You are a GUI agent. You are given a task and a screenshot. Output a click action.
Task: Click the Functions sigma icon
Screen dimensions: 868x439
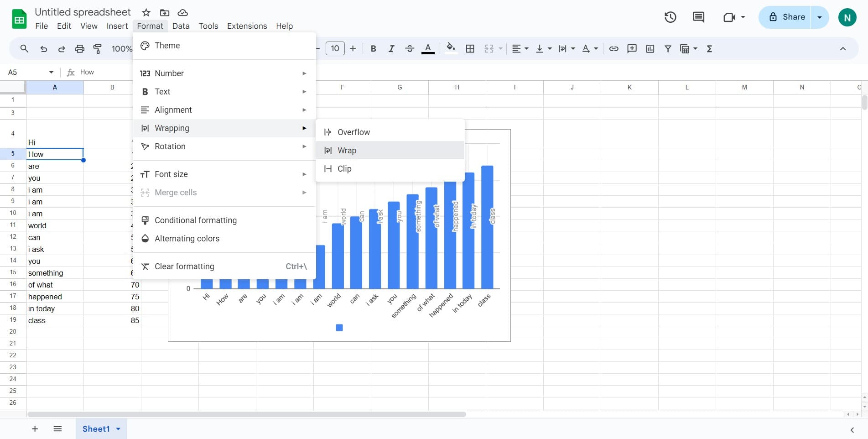tap(709, 49)
